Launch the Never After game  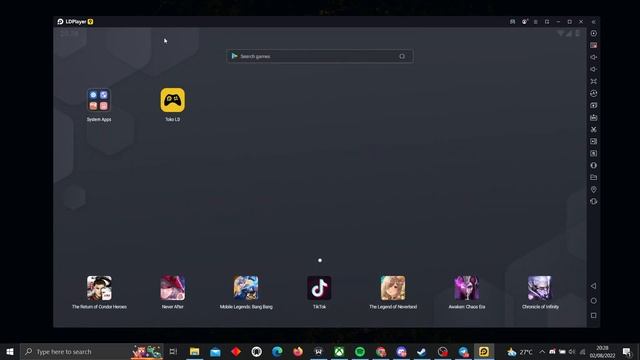[172, 288]
